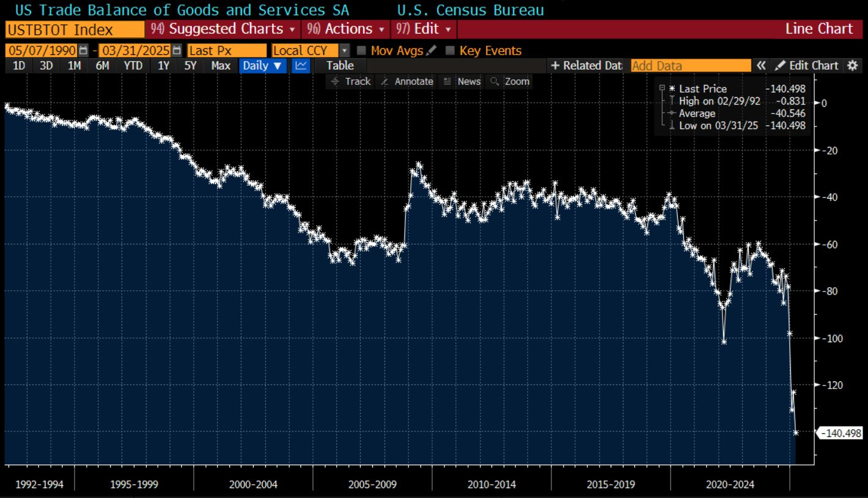868x498 pixels.
Task: Select the Annotate tool
Action: [x=406, y=81]
